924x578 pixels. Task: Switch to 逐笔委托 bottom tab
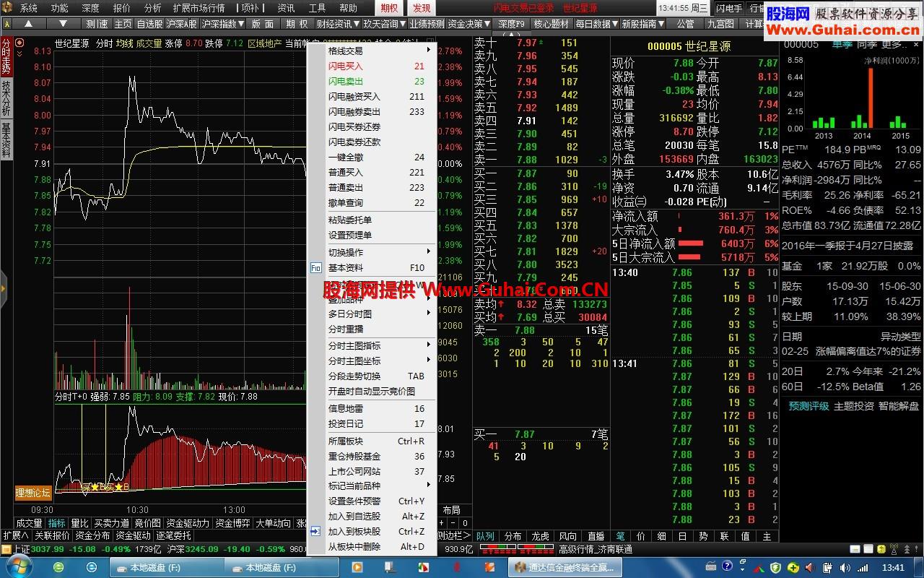pyautogui.click(x=173, y=535)
